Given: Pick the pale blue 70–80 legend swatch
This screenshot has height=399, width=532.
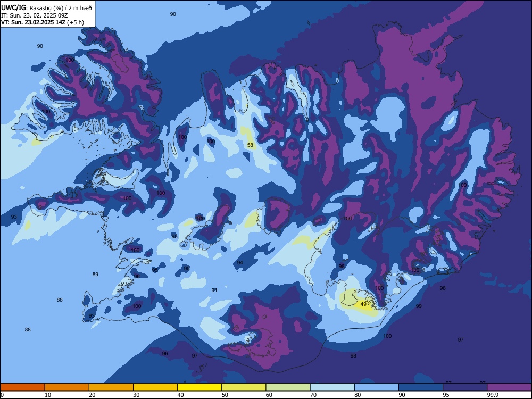Looking at the screenshot, I should 332,387.
